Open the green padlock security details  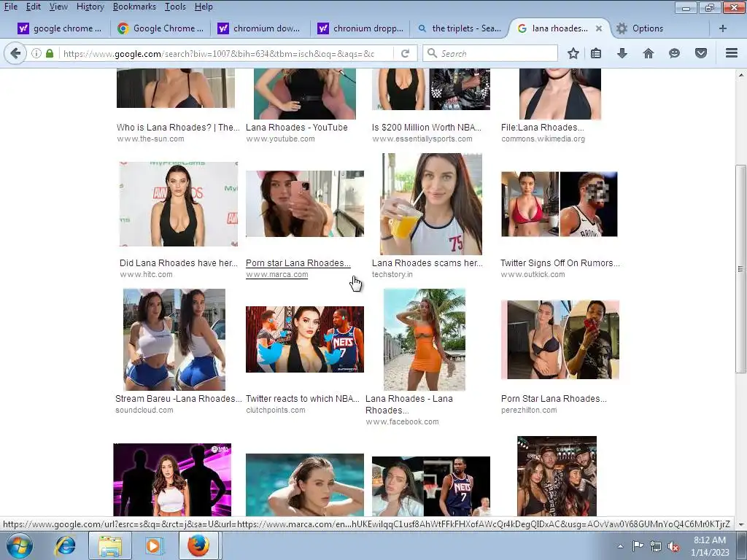pyautogui.click(x=50, y=53)
